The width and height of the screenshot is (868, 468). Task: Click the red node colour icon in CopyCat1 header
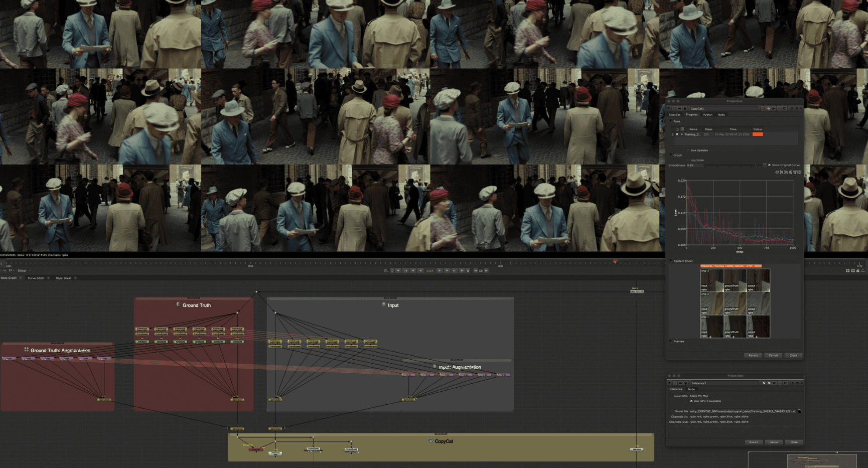click(x=763, y=108)
